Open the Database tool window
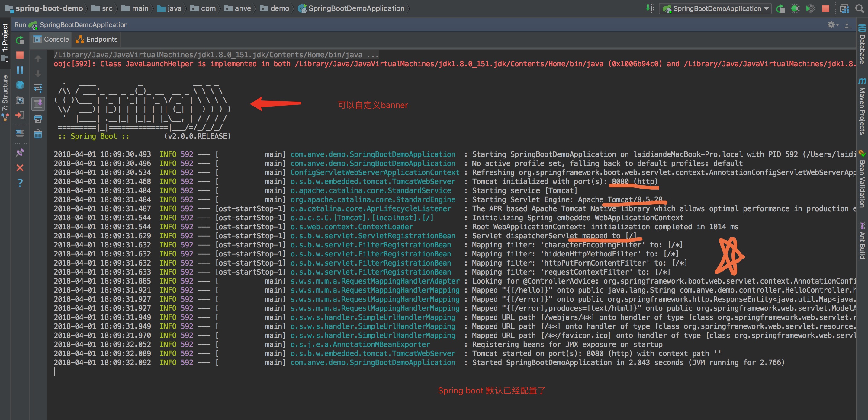Viewport: 868px width, 420px height. coord(862,44)
